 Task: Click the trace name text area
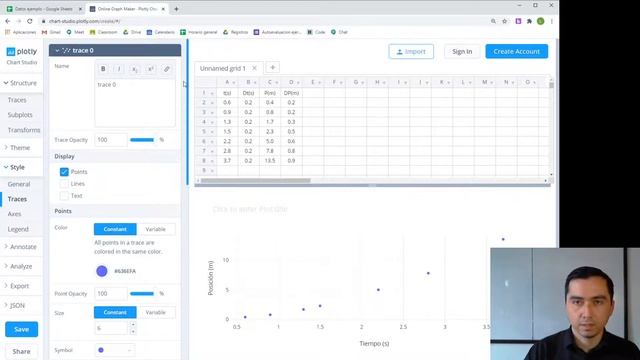pos(135,102)
